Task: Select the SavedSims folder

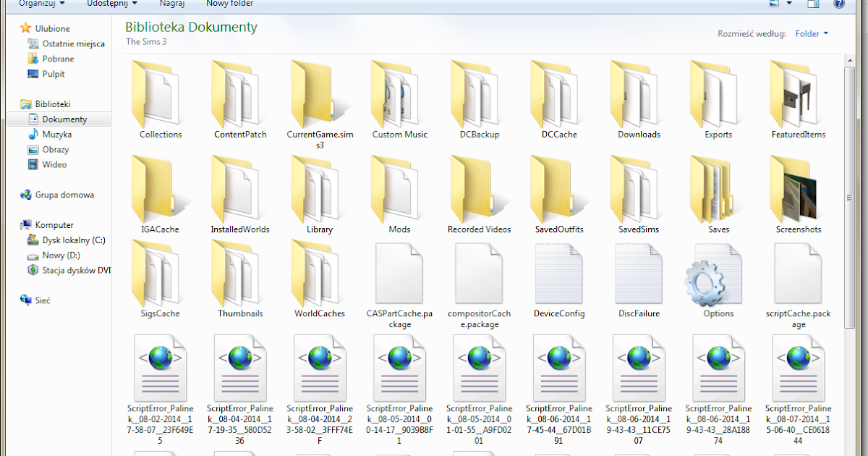Action: (x=639, y=195)
